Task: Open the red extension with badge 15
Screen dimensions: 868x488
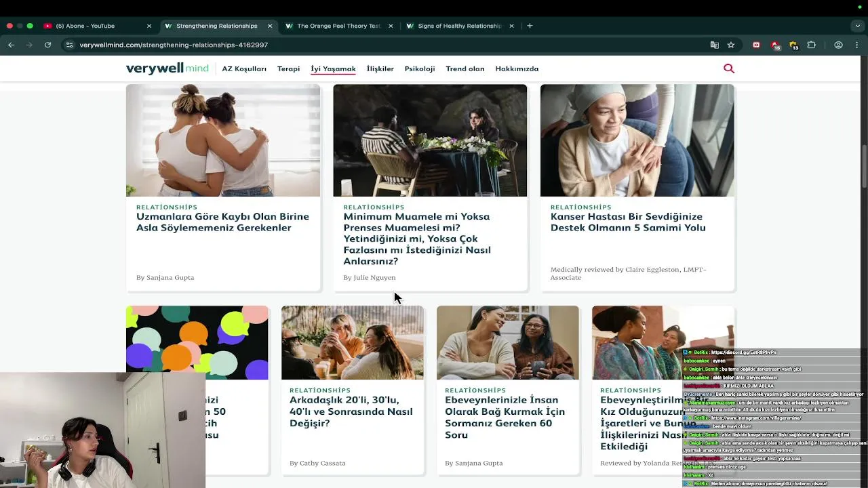Action: click(x=775, y=45)
